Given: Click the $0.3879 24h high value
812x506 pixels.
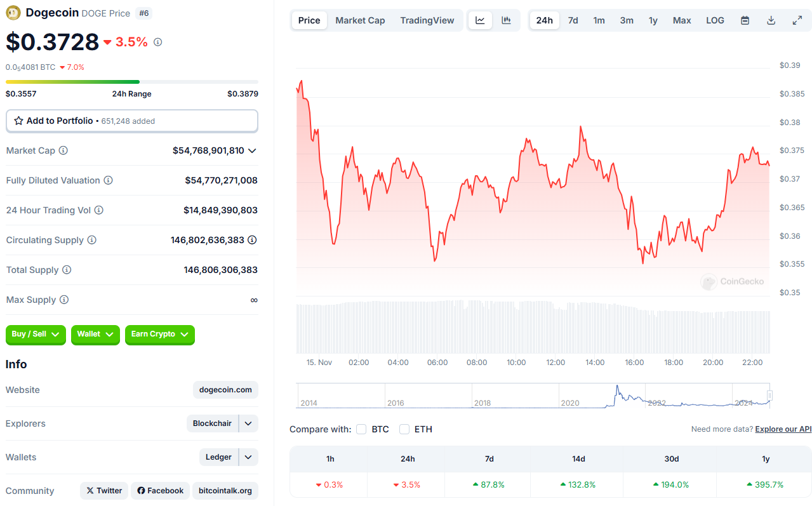Looking at the screenshot, I should [243, 94].
